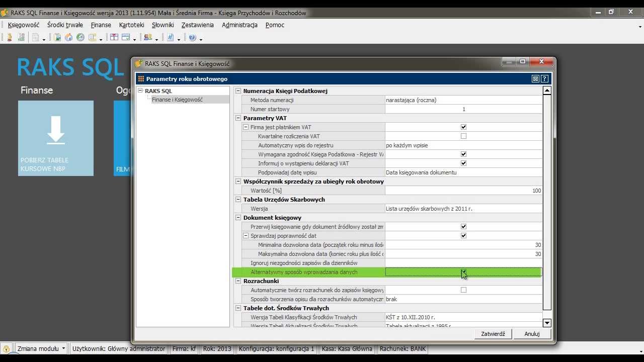
Task: Select Finanse i Księgowość tree item
Action: [x=177, y=100]
